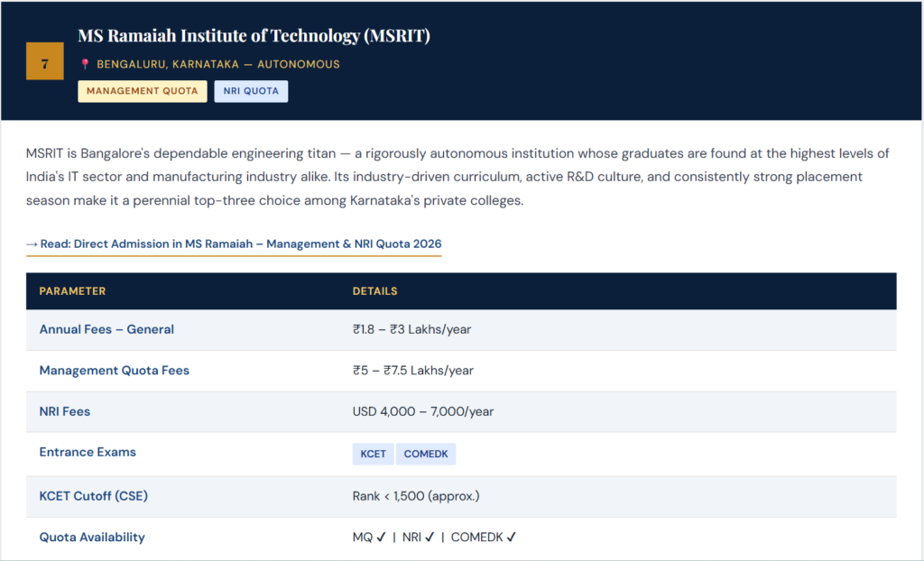
Task: Select the DETAILS column header
Action: pyautogui.click(x=375, y=290)
